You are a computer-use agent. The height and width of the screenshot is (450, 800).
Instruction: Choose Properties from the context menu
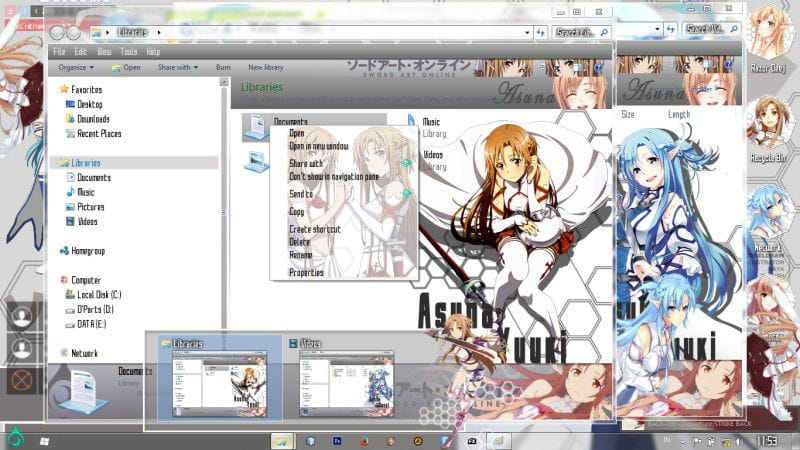306,272
